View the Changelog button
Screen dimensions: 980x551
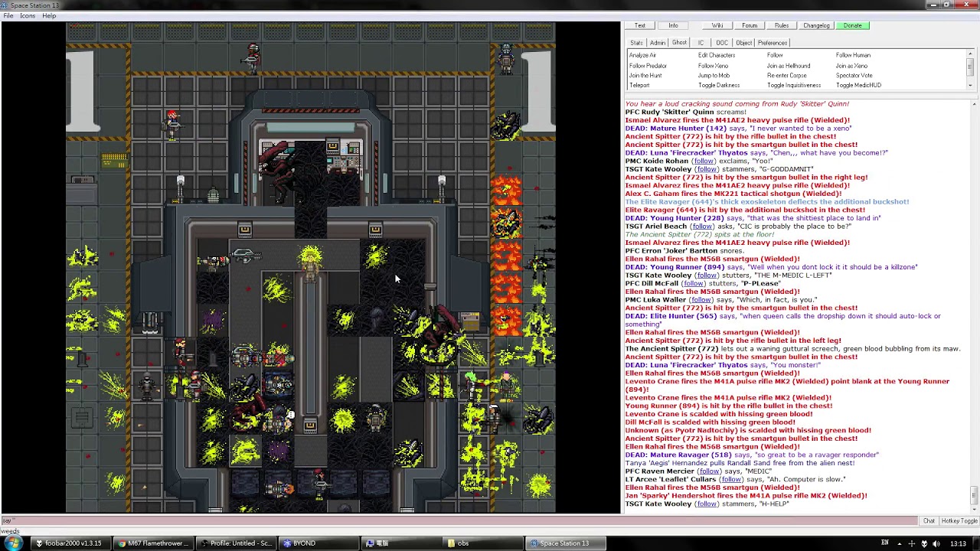coord(816,26)
